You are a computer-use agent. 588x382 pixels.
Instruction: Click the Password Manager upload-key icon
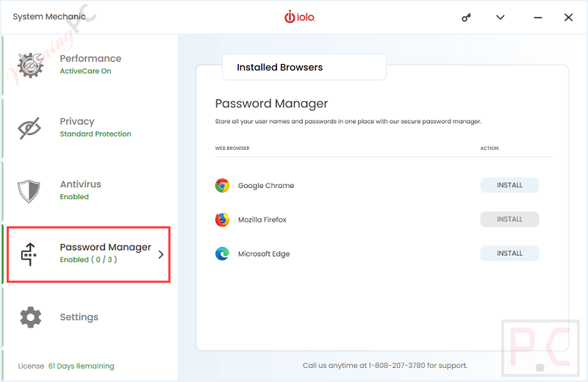[x=29, y=254]
